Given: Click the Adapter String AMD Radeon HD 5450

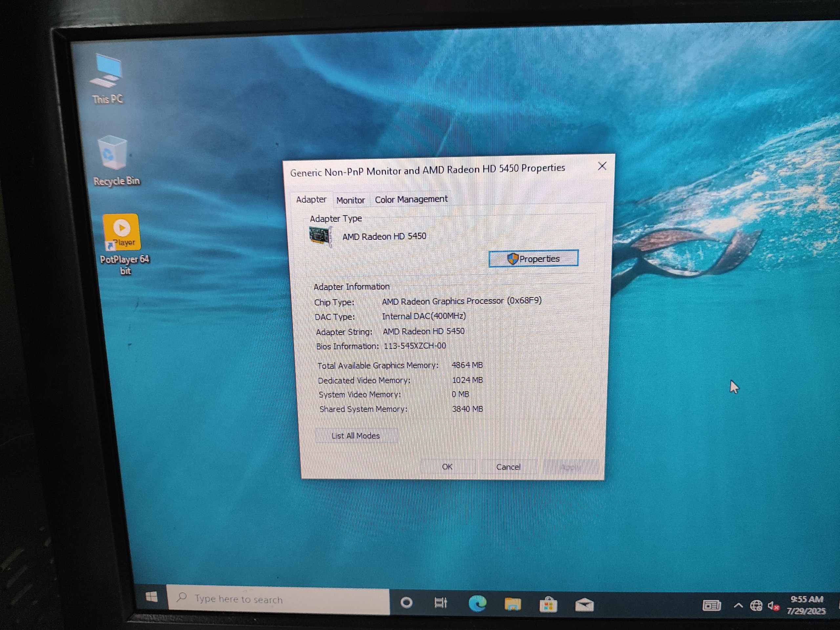Looking at the screenshot, I should click(423, 331).
